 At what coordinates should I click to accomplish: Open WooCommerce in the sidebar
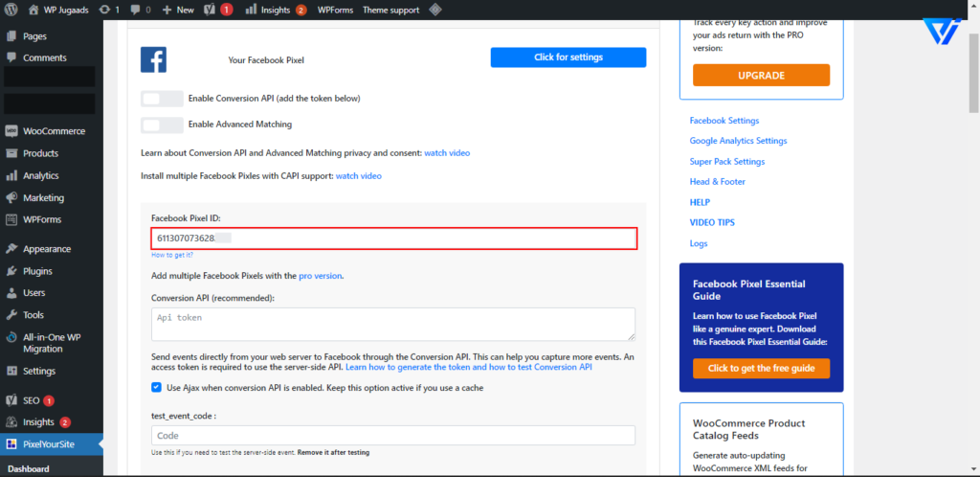pos(52,131)
